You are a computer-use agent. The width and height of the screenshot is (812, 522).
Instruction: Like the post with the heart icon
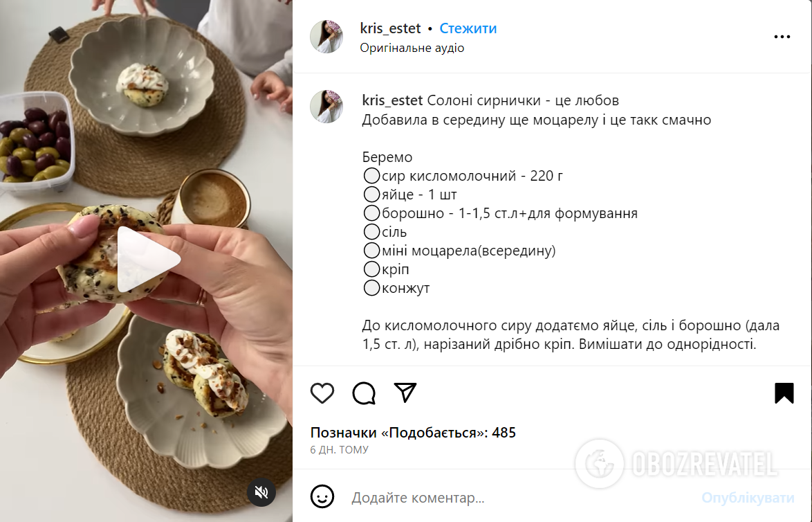click(x=322, y=393)
